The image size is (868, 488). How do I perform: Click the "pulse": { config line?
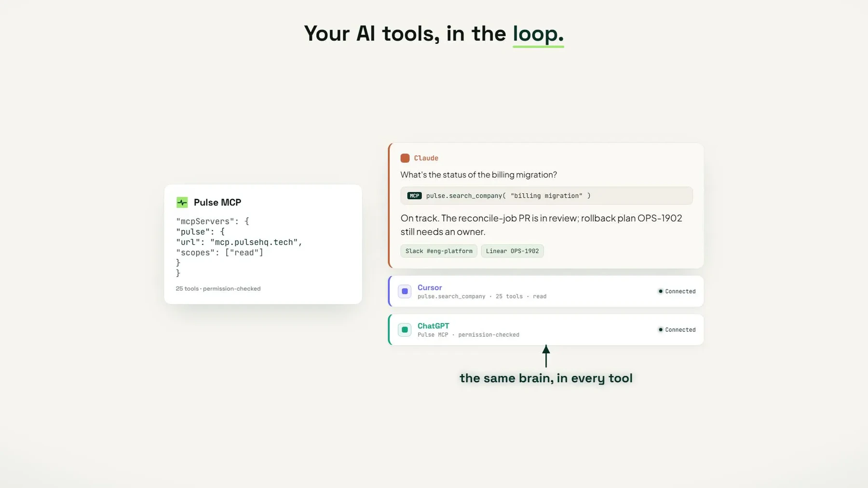tap(201, 232)
